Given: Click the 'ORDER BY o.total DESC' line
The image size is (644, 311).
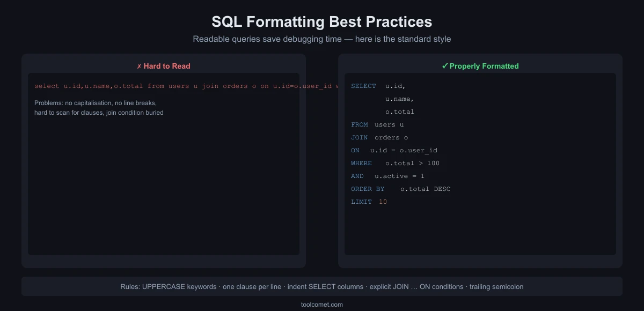Looking at the screenshot, I should coord(401,189).
